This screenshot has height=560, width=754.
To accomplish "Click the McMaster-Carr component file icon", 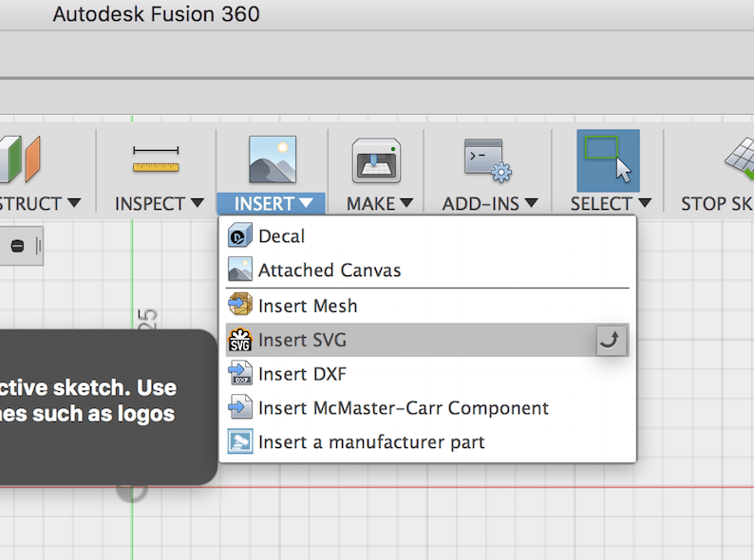I will click(240, 407).
